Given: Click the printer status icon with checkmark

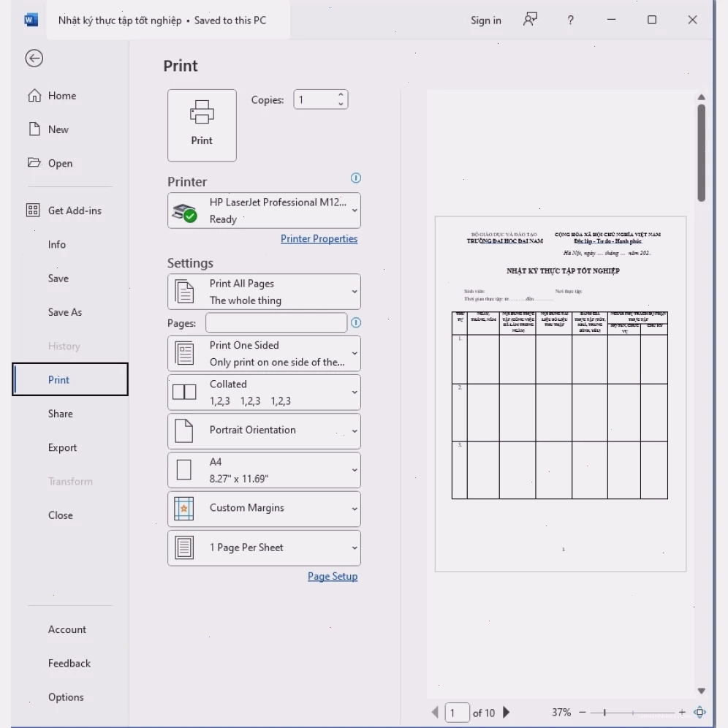Looking at the screenshot, I should point(184,213).
